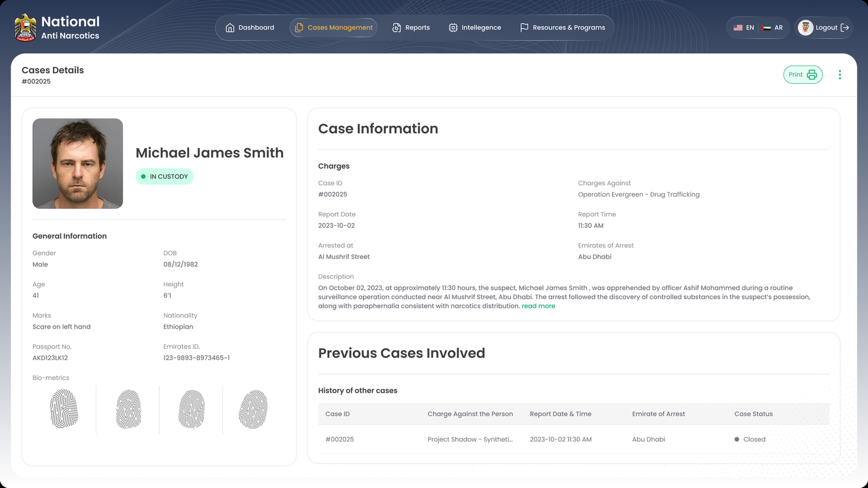The height and width of the screenshot is (488, 868).
Task: Click the Michael James Smith name heading
Action: click(209, 153)
